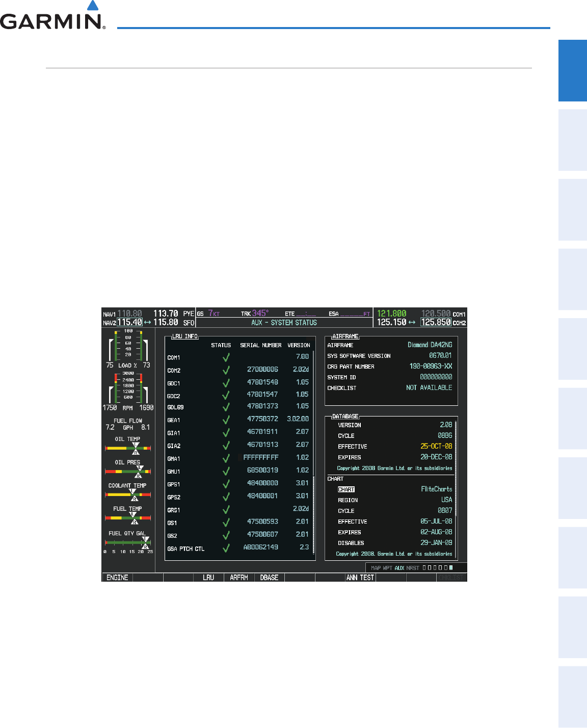Click the GS2 status checkmark
The height and width of the screenshot is (728, 587).
click(226, 536)
